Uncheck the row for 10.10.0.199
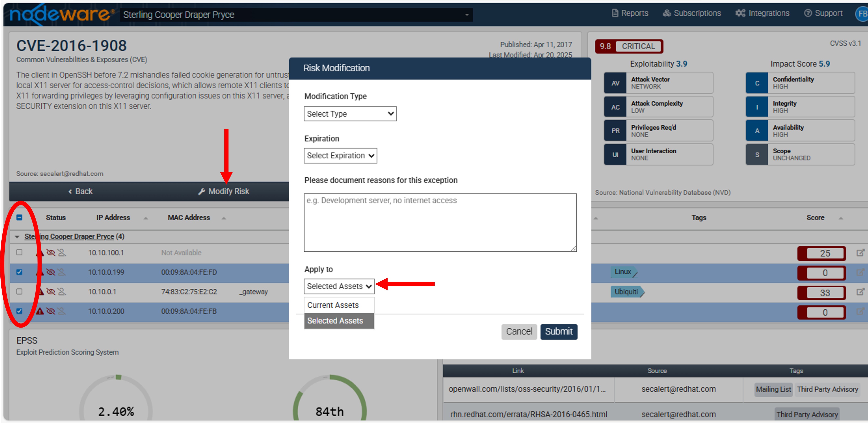The height and width of the screenshot is (423, 868). pyautogui.click(x=20, y=272)
